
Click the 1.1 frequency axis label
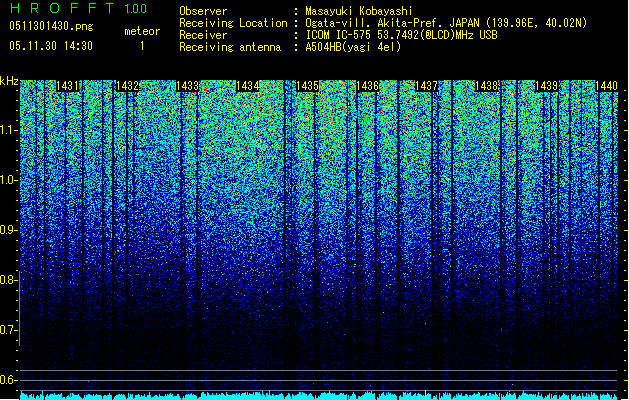[8, 130]
